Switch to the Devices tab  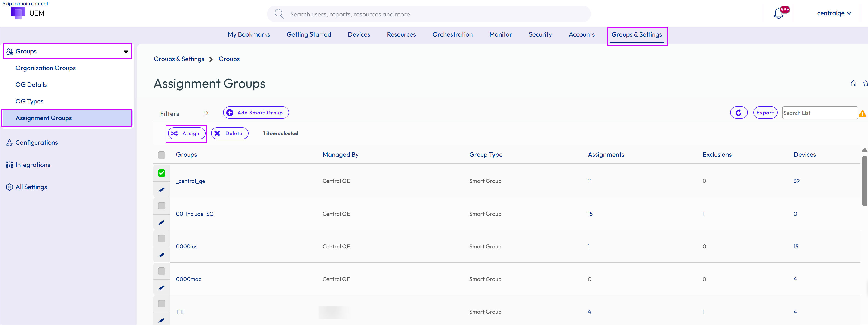[x=359, y=34]
